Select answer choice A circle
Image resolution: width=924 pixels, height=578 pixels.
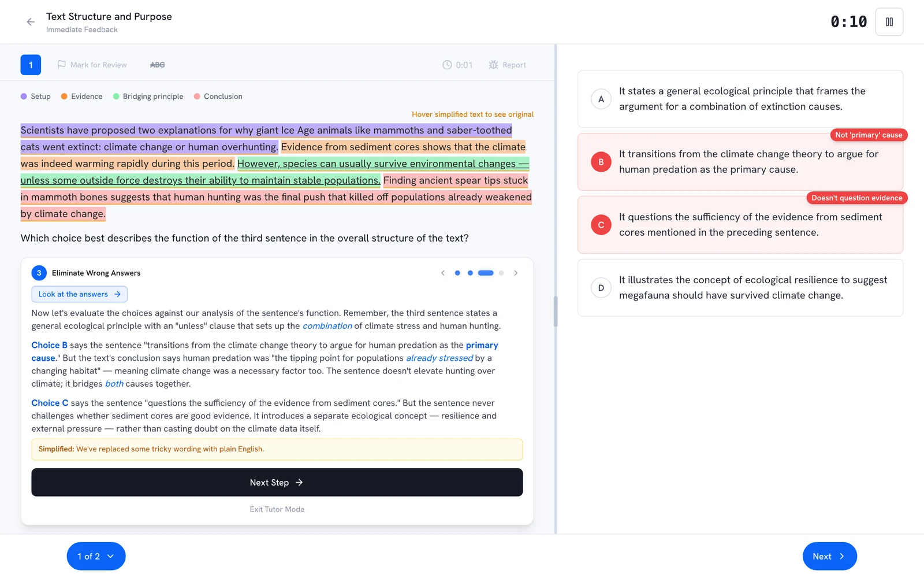click(x=601, y=99)
